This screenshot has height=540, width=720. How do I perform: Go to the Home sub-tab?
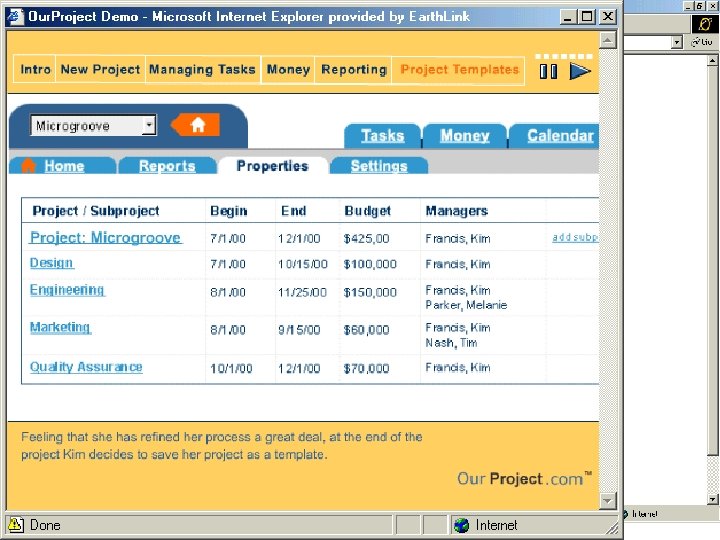click(63, 166)
